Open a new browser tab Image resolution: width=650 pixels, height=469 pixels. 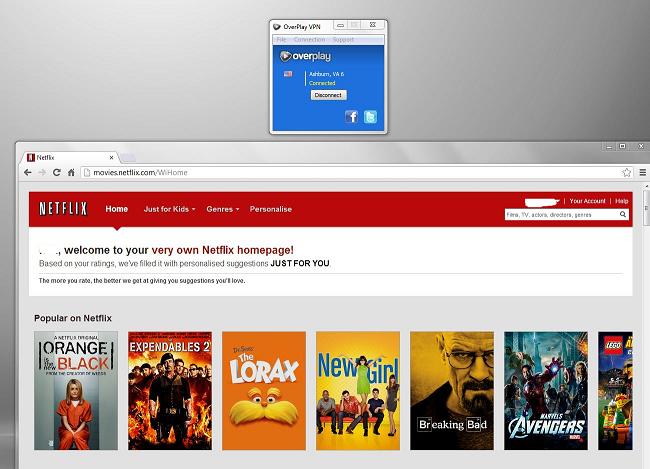click(x=128, y=158)
